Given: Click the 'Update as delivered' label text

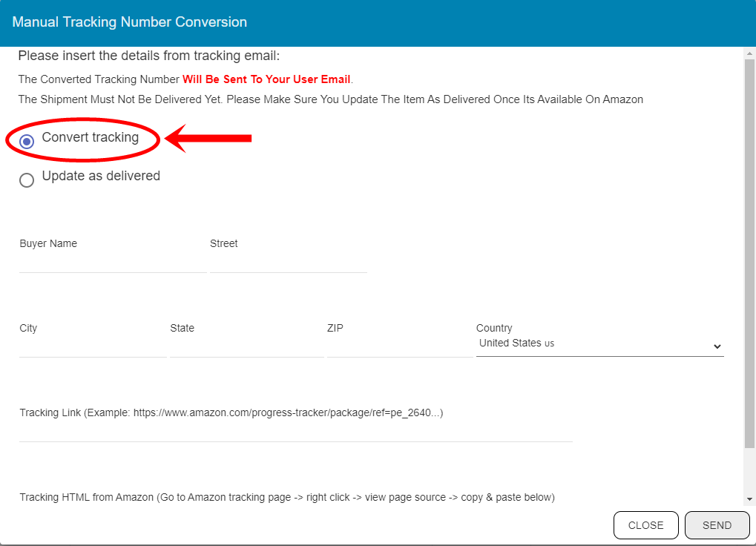Looking at the screenshot, I should [101, 176].
